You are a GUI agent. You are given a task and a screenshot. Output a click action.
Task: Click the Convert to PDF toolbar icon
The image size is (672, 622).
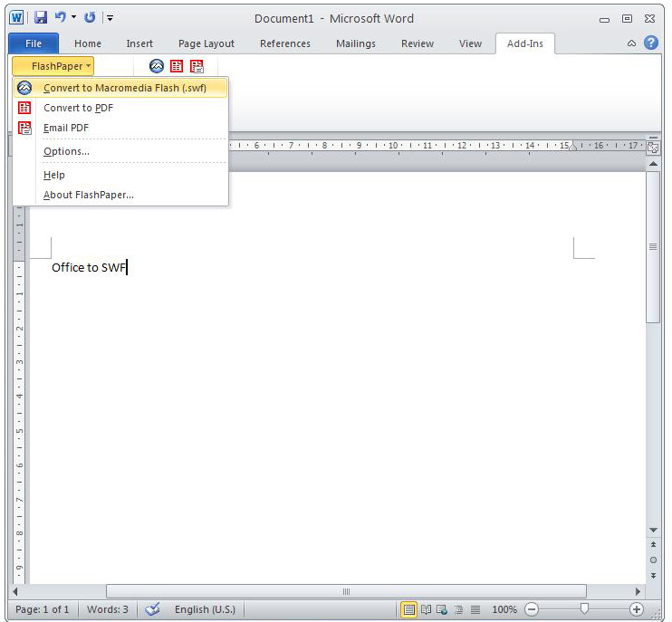pyautogui.click(x=177, y=66)
